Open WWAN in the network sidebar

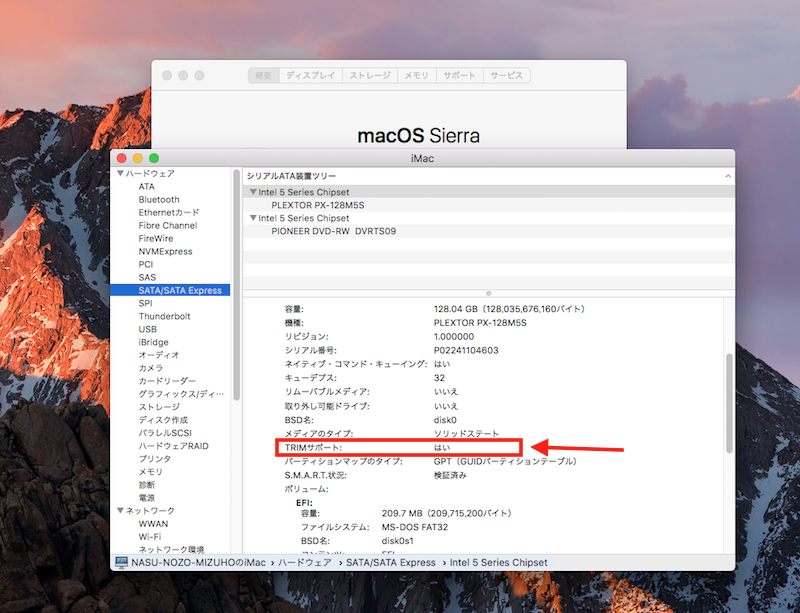pyautogui.click(x=153, y=524)
